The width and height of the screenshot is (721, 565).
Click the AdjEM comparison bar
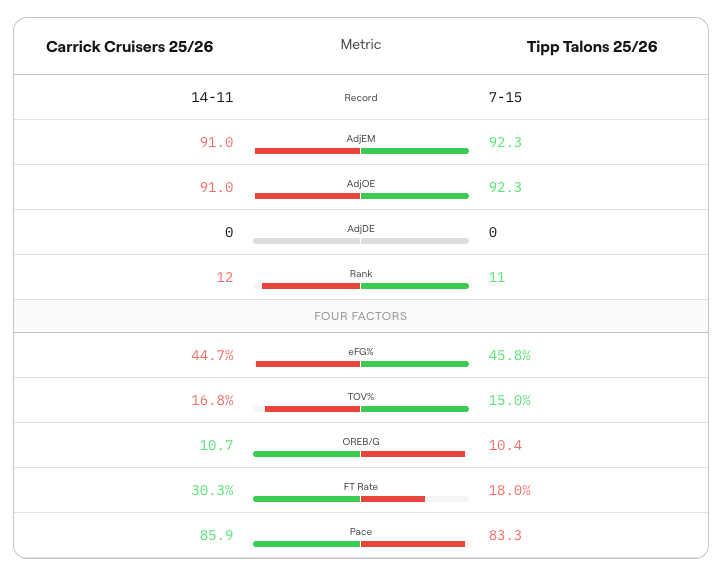(361, 151)
